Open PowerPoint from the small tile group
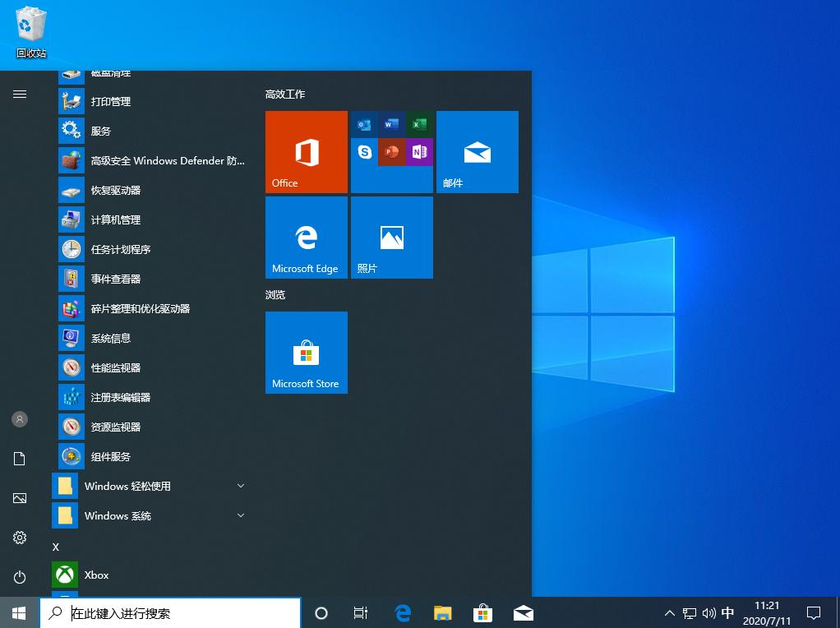The width and height of the screenshot is (840, 628). tap(391, 151)
